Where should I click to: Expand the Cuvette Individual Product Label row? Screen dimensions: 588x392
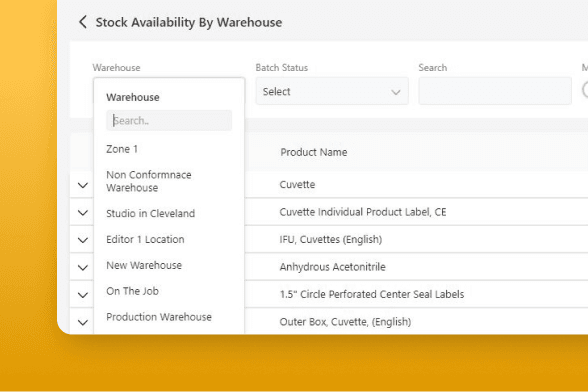[83, 212]
